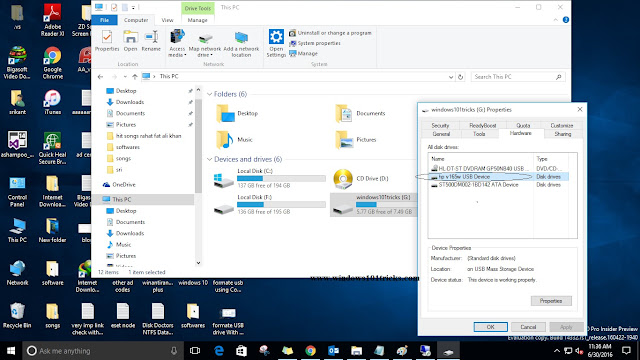
Task: Click the Properties button in Device Properties
Action: (x=551, y=301)
